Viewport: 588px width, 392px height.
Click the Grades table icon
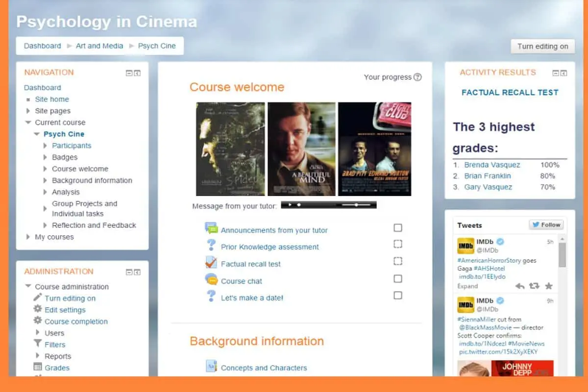[38, 367]
